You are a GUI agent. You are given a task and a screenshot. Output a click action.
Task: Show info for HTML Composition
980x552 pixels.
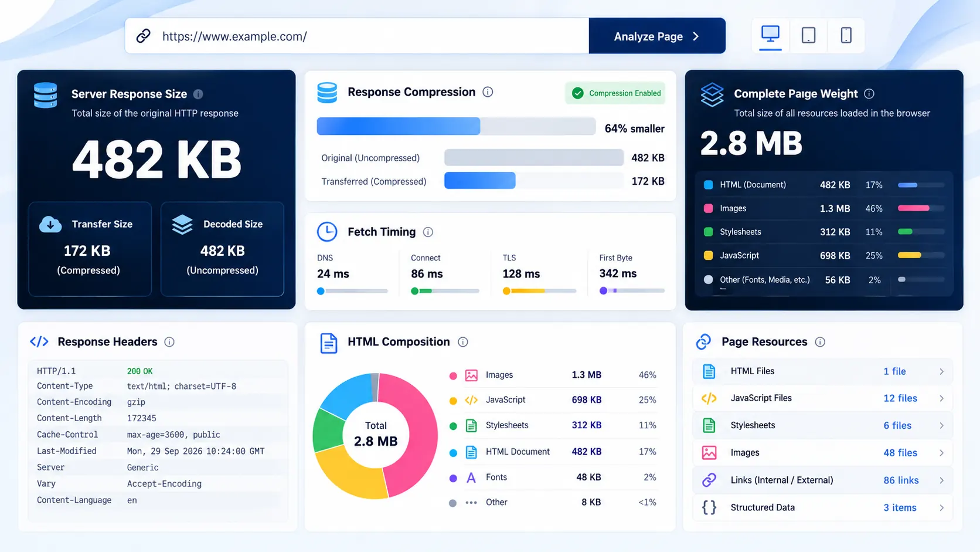point(463,342)
